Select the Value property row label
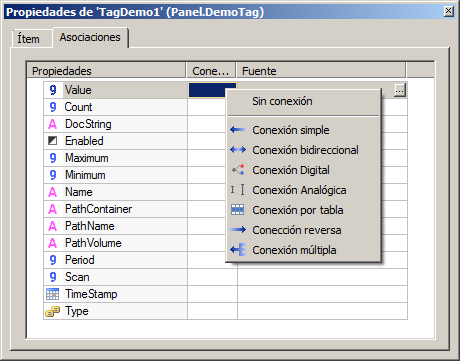Viewport: 460px width, 361px height. pyautogui.click(x=78, y=90)
